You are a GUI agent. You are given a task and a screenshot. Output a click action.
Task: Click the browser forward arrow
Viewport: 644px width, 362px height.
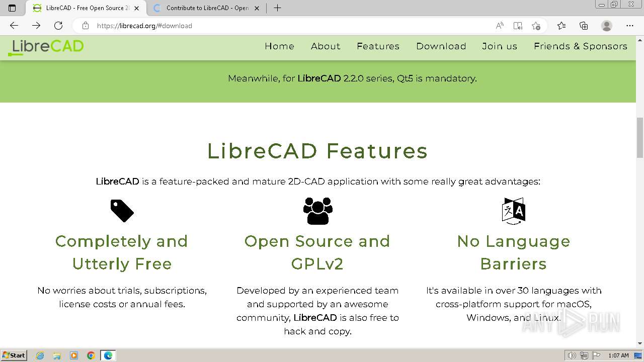[x=36, y=26]
